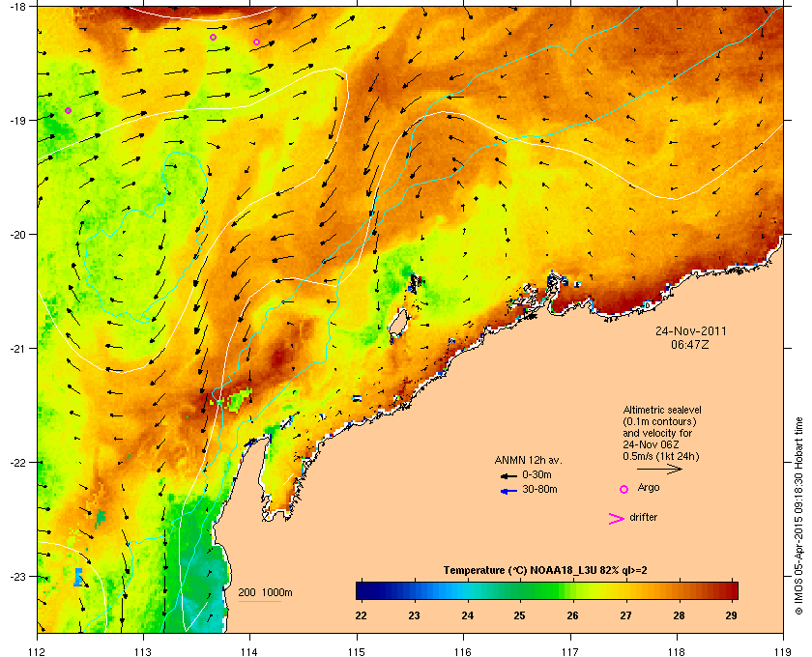812x657 pixels.
Task: Click the black 0-30m arrow legend symbol
Action: coord(508,475)
